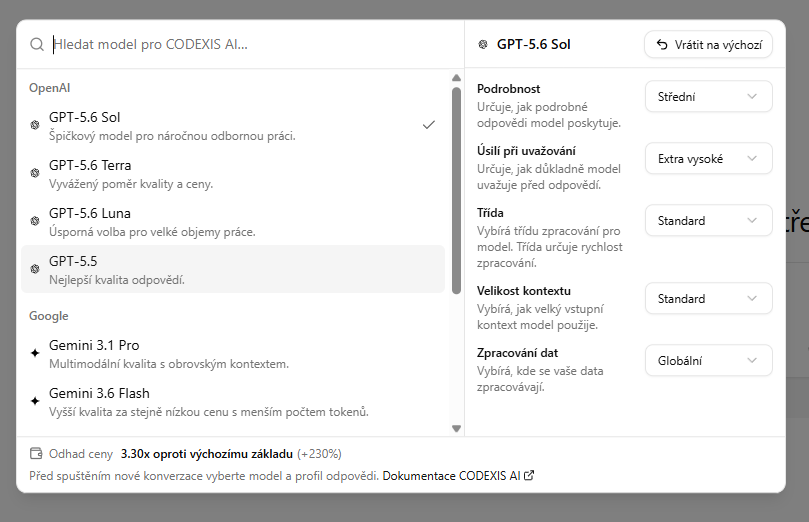The image size is (809, 522).
Task: Open the Třída dropdown set to Standard
Action: click(708, 220)
